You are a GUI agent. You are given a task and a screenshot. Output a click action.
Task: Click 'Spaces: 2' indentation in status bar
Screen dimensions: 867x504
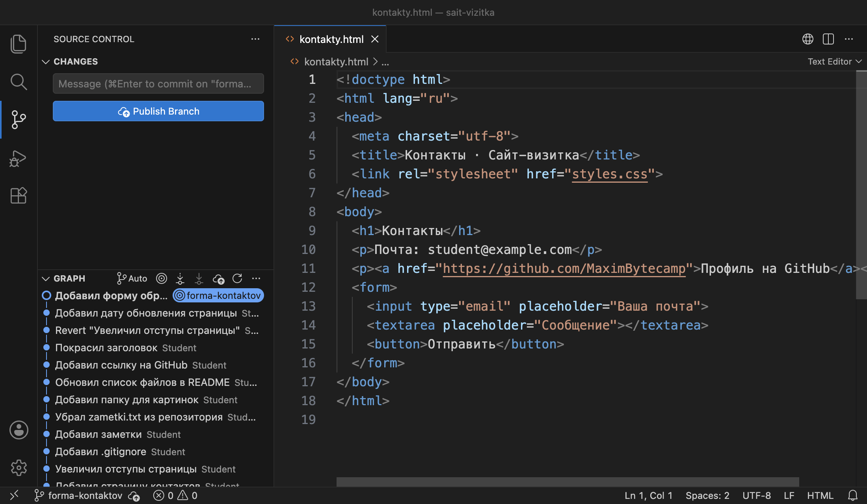pyautogui.click(x=707, y=495)
